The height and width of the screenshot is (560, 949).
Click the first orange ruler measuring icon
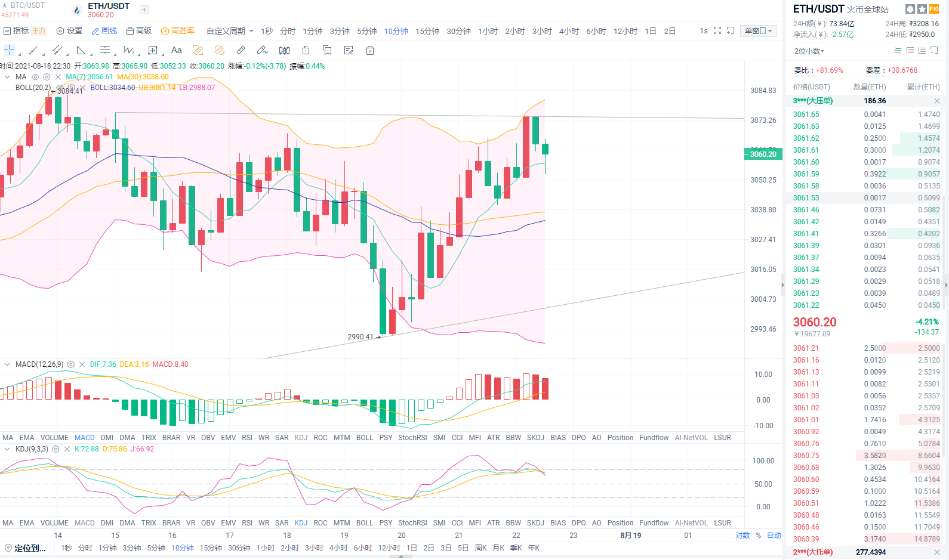coord(198,50)
